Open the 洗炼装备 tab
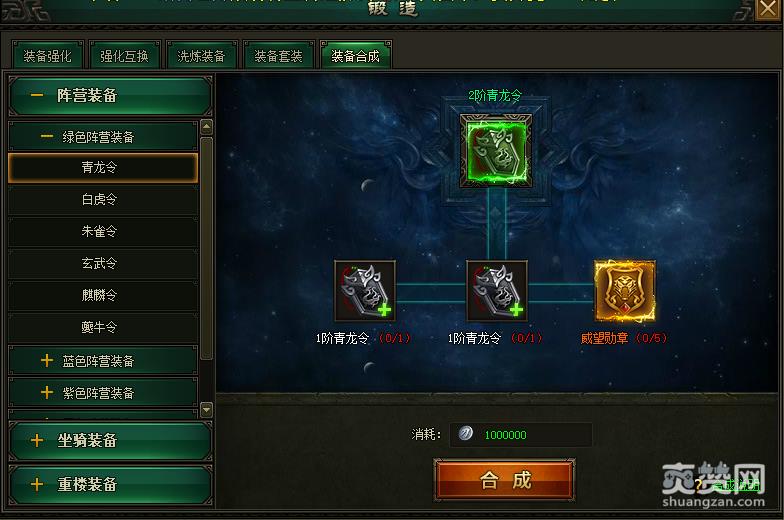The height and width of the screenshot is (520, 784). [x=201, y=55]
